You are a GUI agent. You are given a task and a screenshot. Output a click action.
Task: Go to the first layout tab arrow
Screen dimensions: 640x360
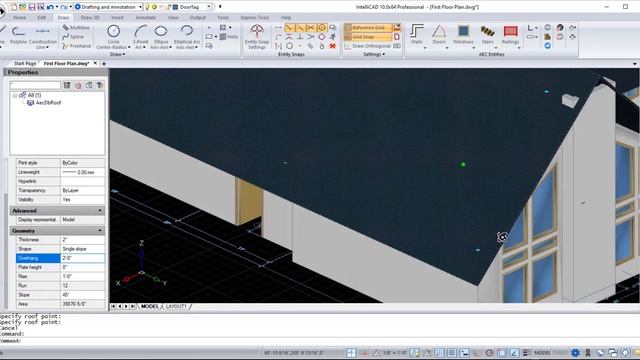click(113, 306)
